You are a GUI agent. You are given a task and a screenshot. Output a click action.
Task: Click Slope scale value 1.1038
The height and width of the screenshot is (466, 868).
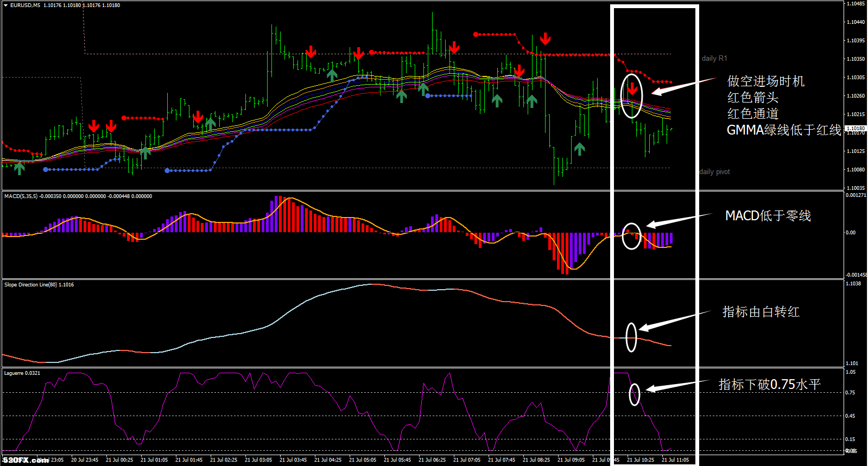[853, 284]
